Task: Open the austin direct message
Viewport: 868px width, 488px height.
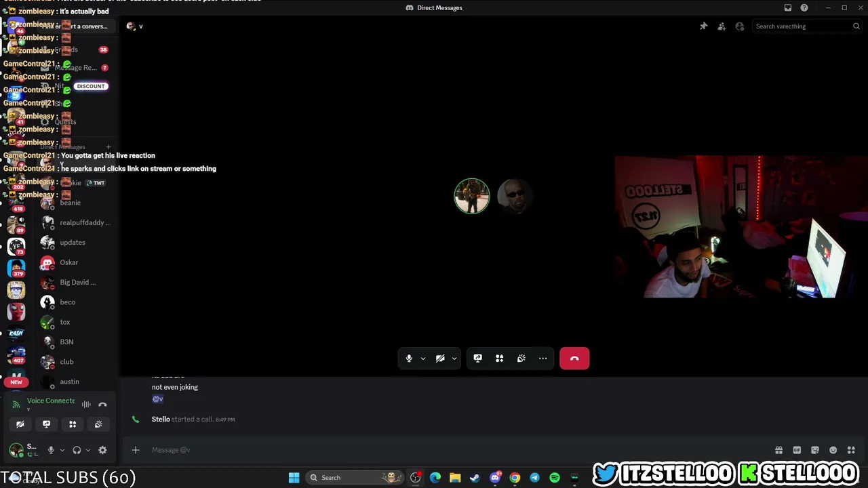Action: tap(75, 382)
